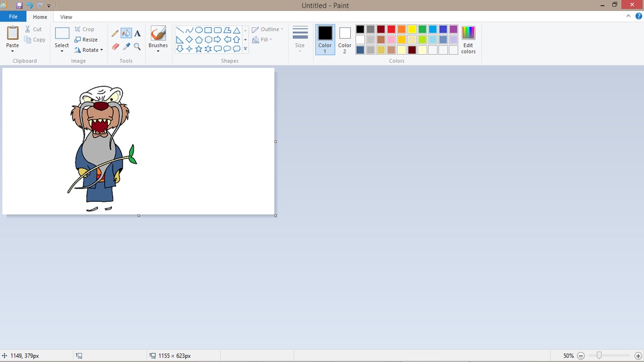
Task: Open Paint Help question mark icon
Action: [638, 16]
